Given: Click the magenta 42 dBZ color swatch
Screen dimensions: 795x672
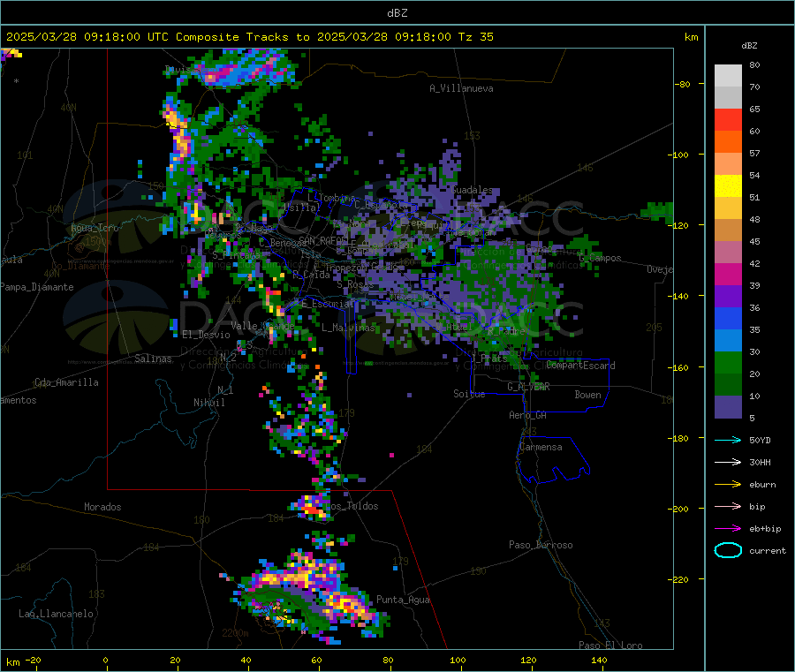Looking at the screenshot, I should pyautogui.click(x=728, y=274).
